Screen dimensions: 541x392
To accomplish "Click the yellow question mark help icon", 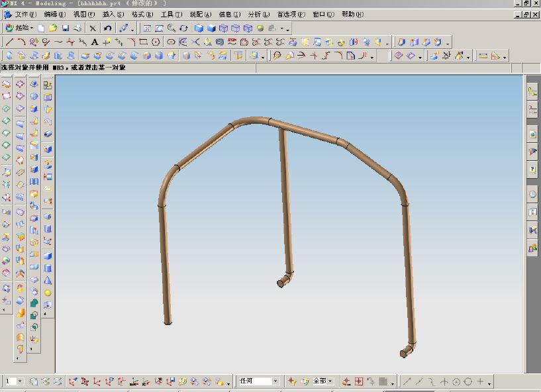I will [x=533, y=170].
